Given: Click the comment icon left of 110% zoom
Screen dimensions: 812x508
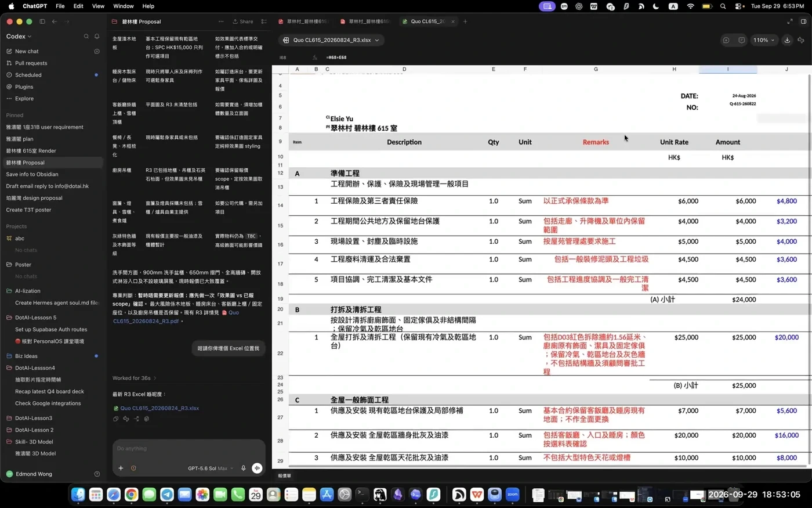Looking at the screenshot, I should (x=741, y=40).
